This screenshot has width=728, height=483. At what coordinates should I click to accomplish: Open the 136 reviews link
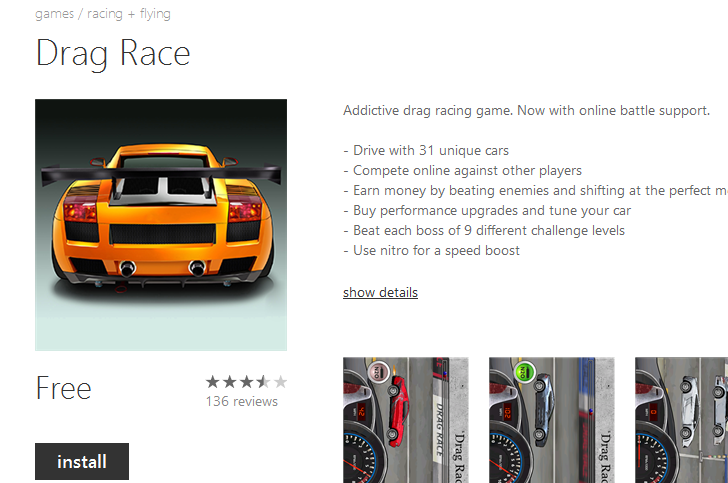pyautogui.click(x=241, y=401)
